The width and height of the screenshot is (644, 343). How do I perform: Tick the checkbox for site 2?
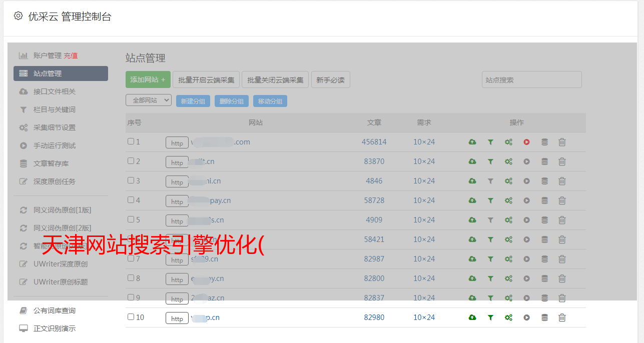tap(131, 161)
